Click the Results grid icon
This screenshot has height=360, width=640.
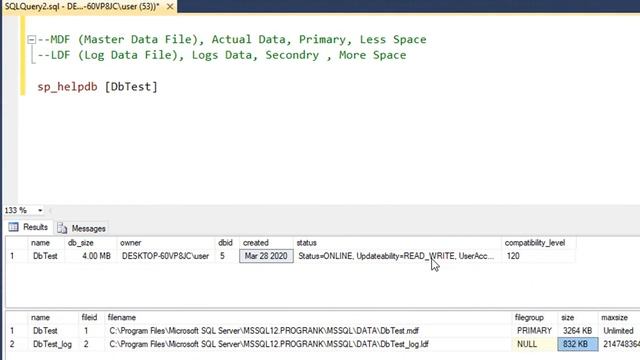[x=13, y=227]
